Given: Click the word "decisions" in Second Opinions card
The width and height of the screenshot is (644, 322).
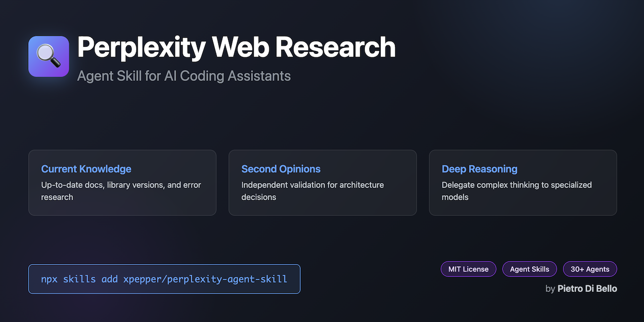Looking at the screenshot, I should (259, 197).
